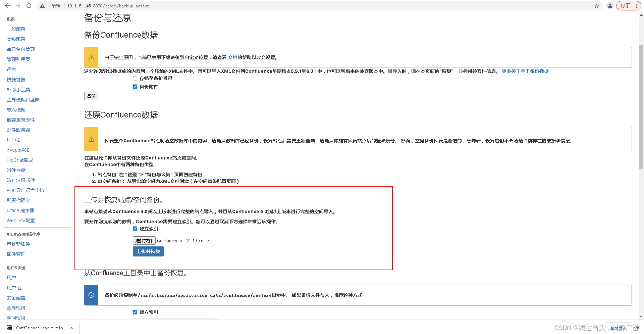Uncheck the 备份附件 checkbox
Screen dimensions: 644x334
coord(135,87)
